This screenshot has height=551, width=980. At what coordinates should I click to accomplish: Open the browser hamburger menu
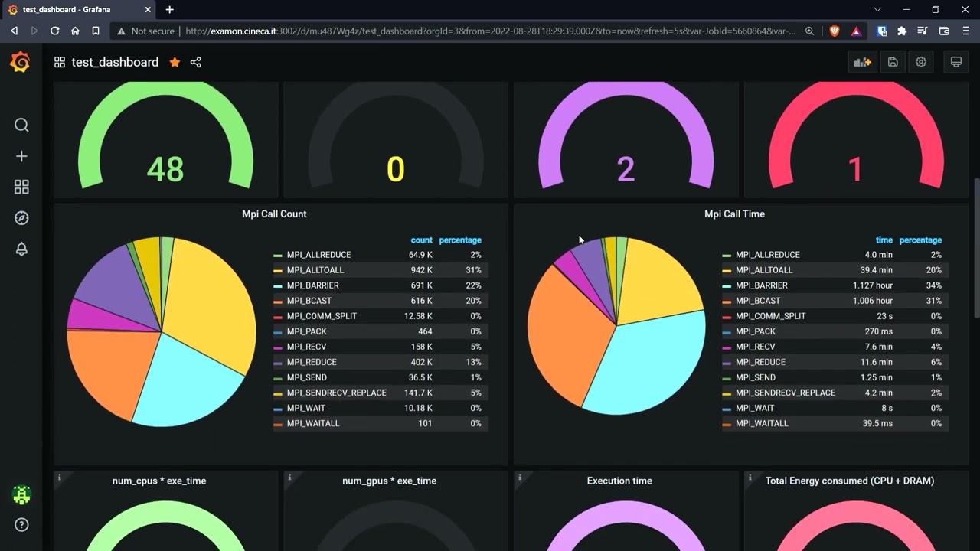(x=965, y=31)
